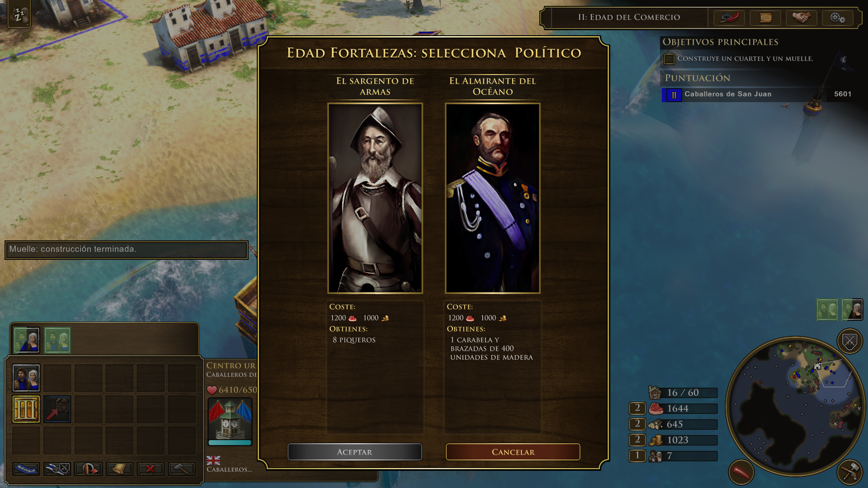The image size is (868, 488).
Task: Click the red X delete icon
Action: pos(150,469)
